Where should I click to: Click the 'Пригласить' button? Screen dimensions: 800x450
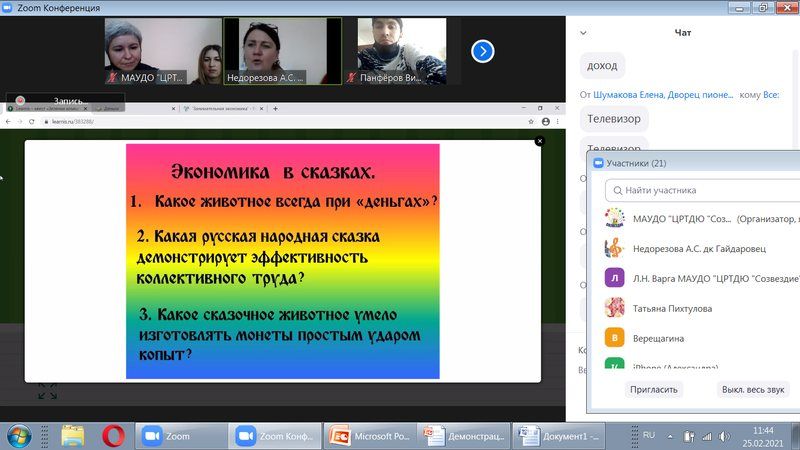tap(654, 389)
